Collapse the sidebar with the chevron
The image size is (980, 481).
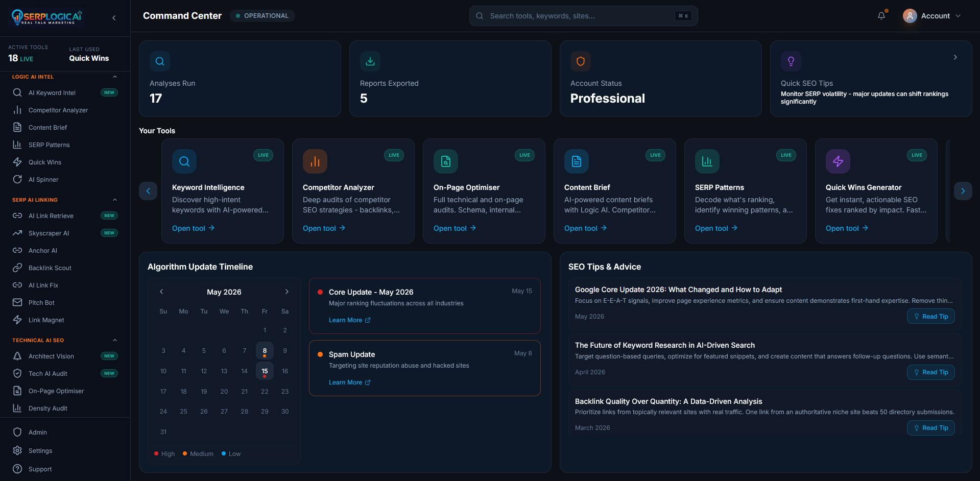tap(114, 18)
